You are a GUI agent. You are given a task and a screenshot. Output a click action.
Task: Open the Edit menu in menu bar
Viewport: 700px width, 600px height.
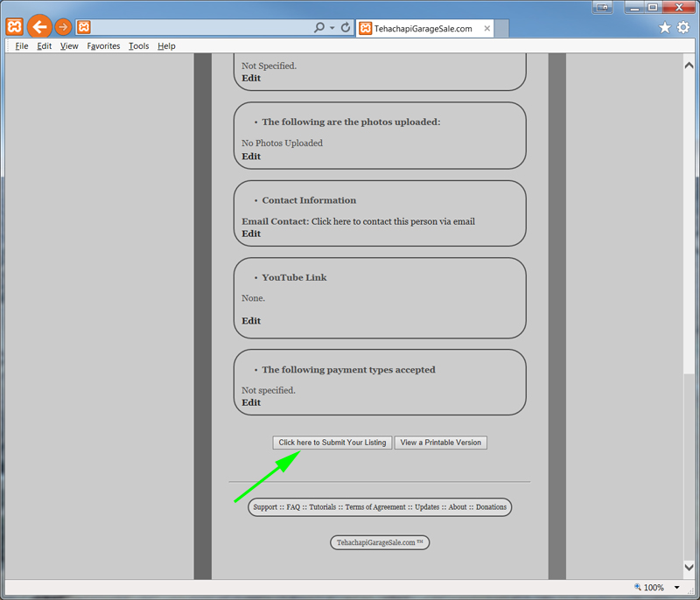pos(45,46)
